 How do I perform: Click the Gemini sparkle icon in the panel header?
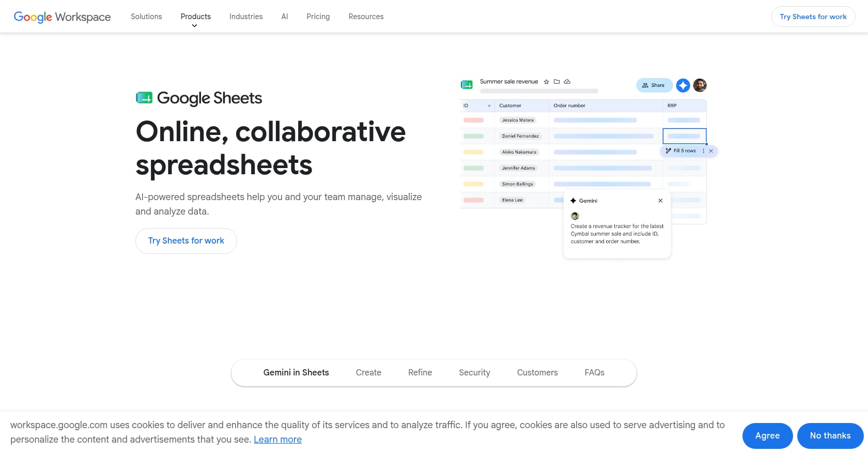(573, 201)
